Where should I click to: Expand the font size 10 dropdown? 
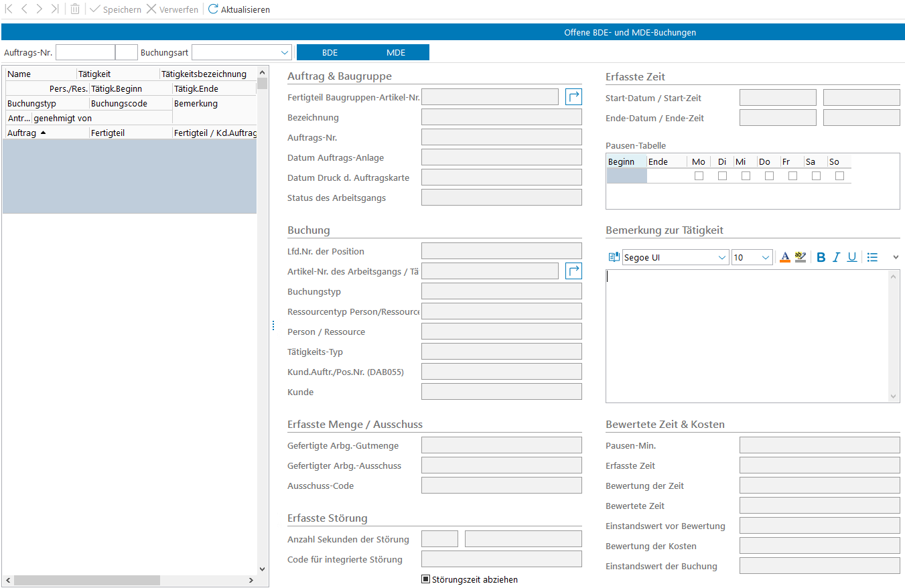pyautogui.click(x=765, y=258)
